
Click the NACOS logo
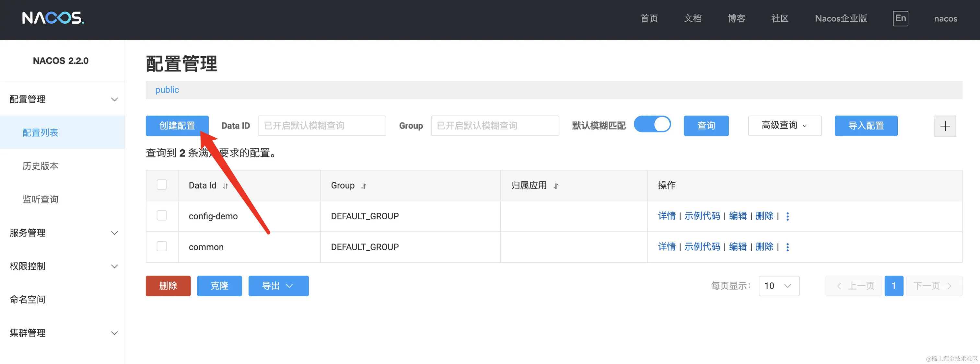[x=53, y=18]
